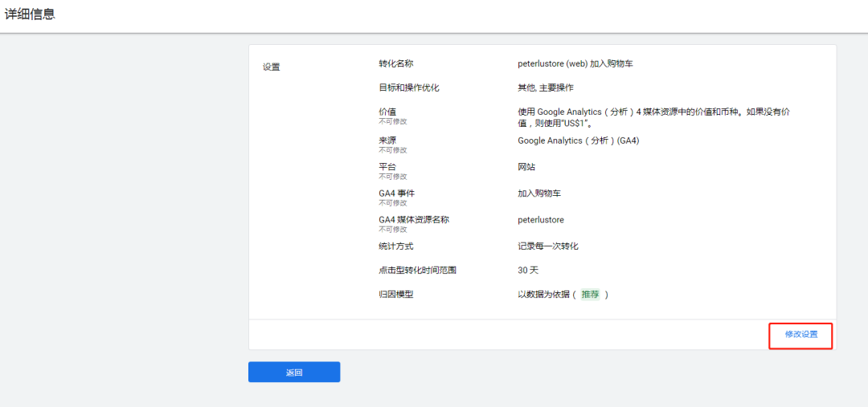Image resolution: width=868 pixels, height=407 pixels.
Task: Select the peterlustore property name value
Action: [541, 219]
